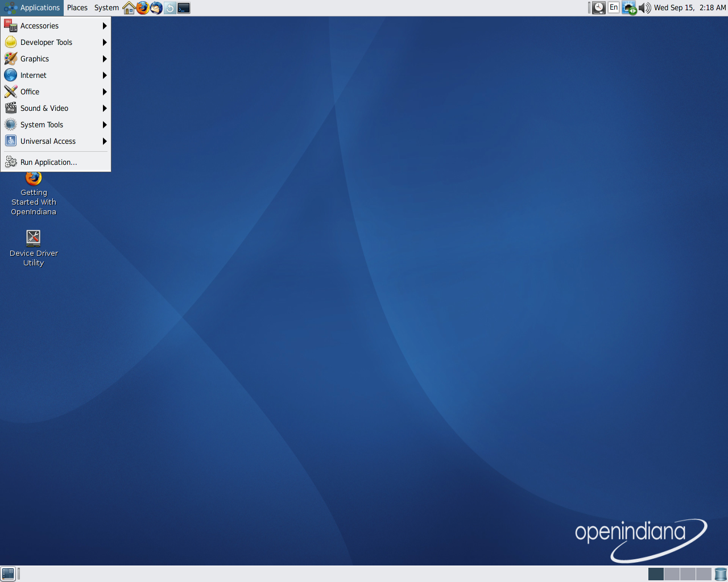Open Getting Started With OpenIndiana desktop shortcut
The height and width of the screenshot is (582, 728).
(34, 193)
